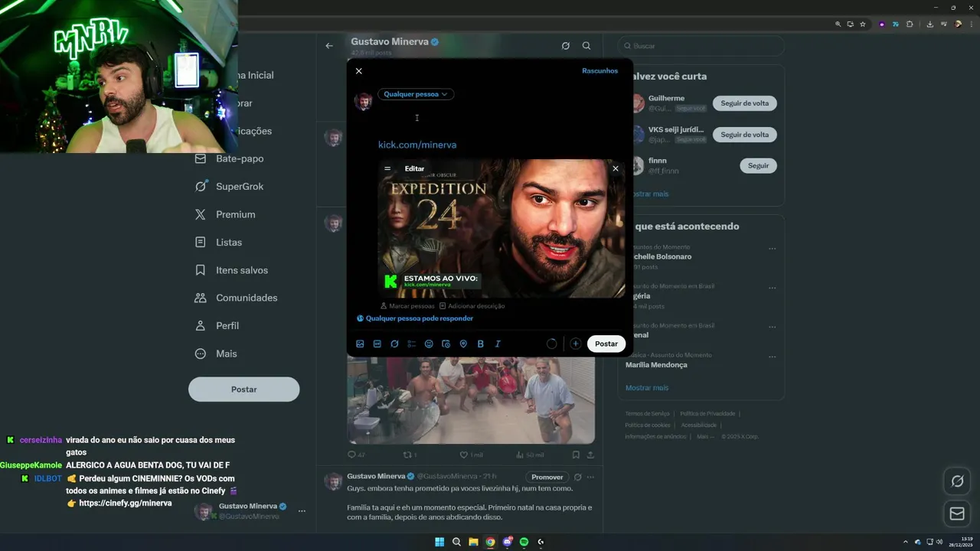Click Marcar pessoas under the image
This screenshot has height=551, width=980.
[407, 306]
